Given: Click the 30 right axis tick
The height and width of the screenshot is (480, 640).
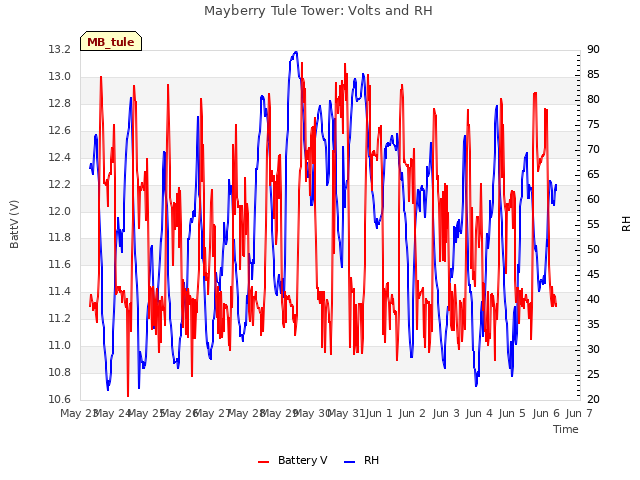Looking at the screenshot, I should tap(593, 349).
